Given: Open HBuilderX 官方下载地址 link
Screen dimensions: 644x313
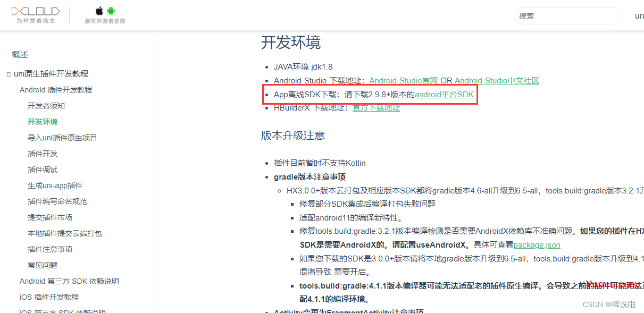Looking at the screenshot, I should click(x=377, y=108).
